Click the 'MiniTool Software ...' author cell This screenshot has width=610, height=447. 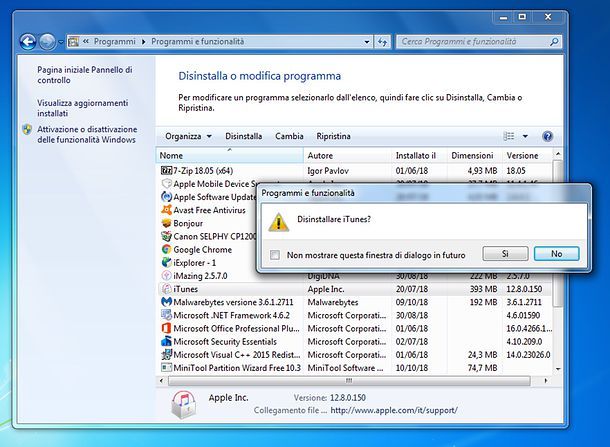click(x=345, y=368)
